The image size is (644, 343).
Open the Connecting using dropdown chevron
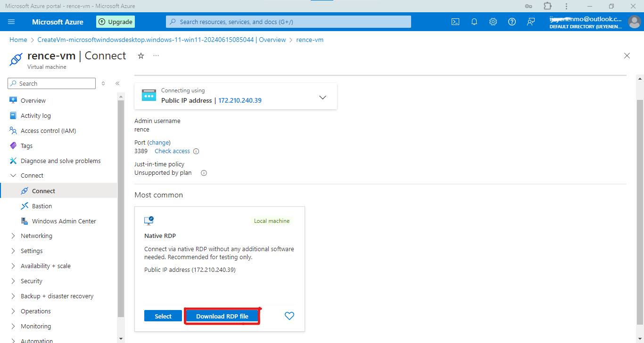(x=323, y=97)
